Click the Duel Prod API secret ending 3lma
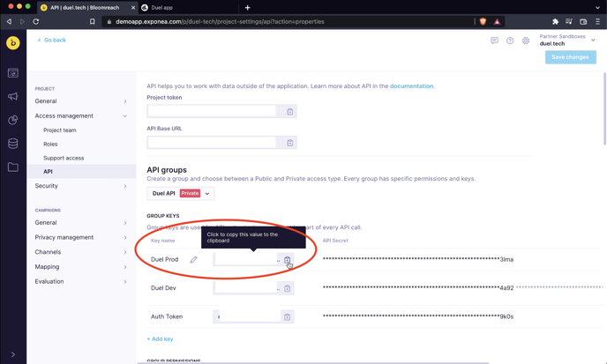Screen dimensions: 607x364 click(x=418, y=259)
